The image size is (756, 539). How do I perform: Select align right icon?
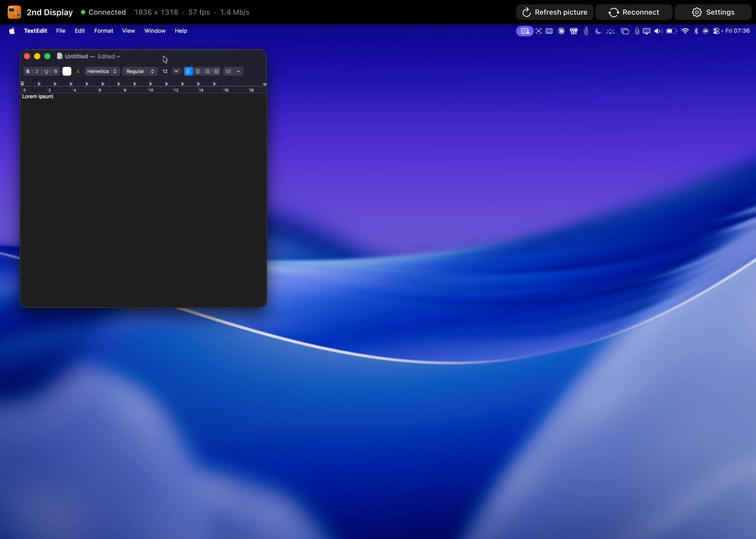207,71
